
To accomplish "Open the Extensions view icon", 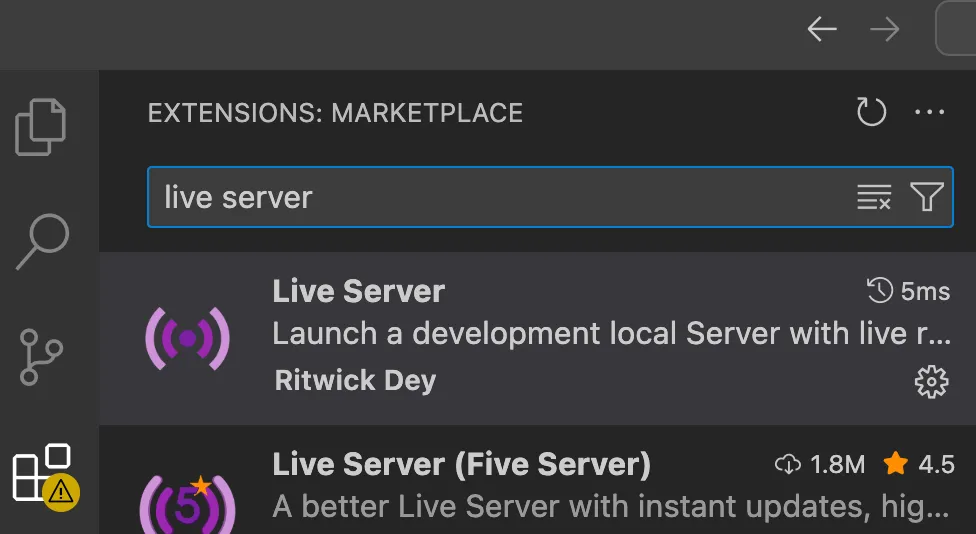I will 45,477.
